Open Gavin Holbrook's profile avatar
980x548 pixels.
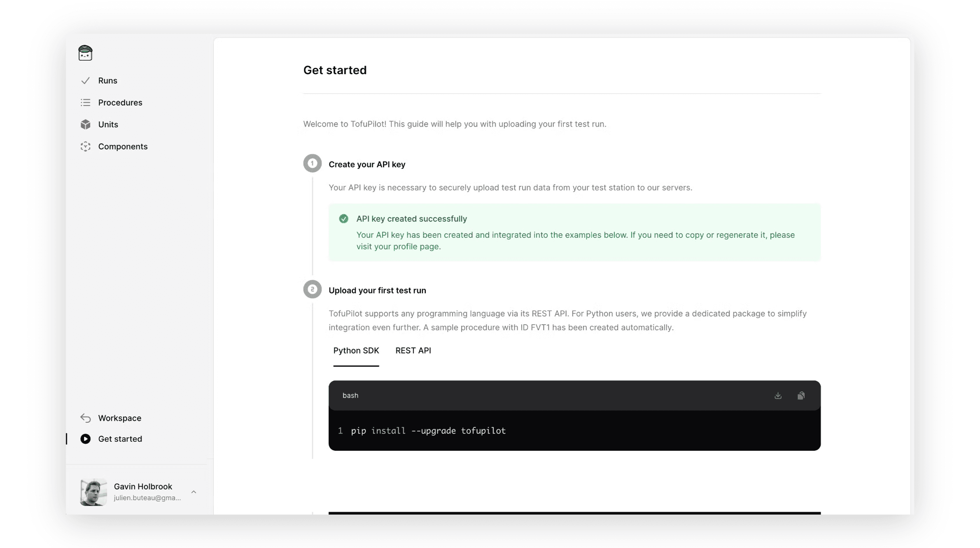point(93,492)
